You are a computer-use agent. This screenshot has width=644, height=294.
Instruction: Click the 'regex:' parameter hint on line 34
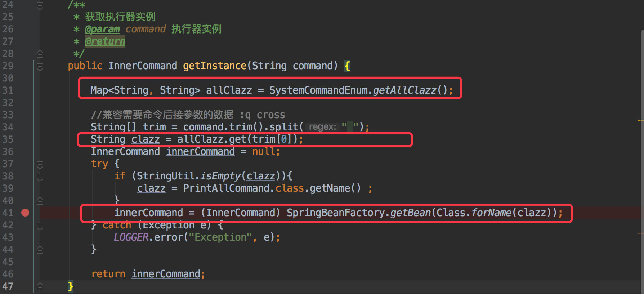point(322,127)
